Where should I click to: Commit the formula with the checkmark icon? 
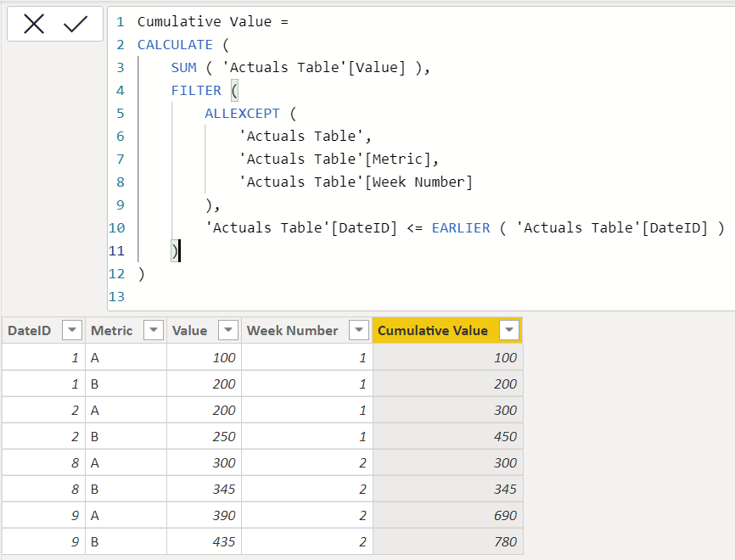76,24
